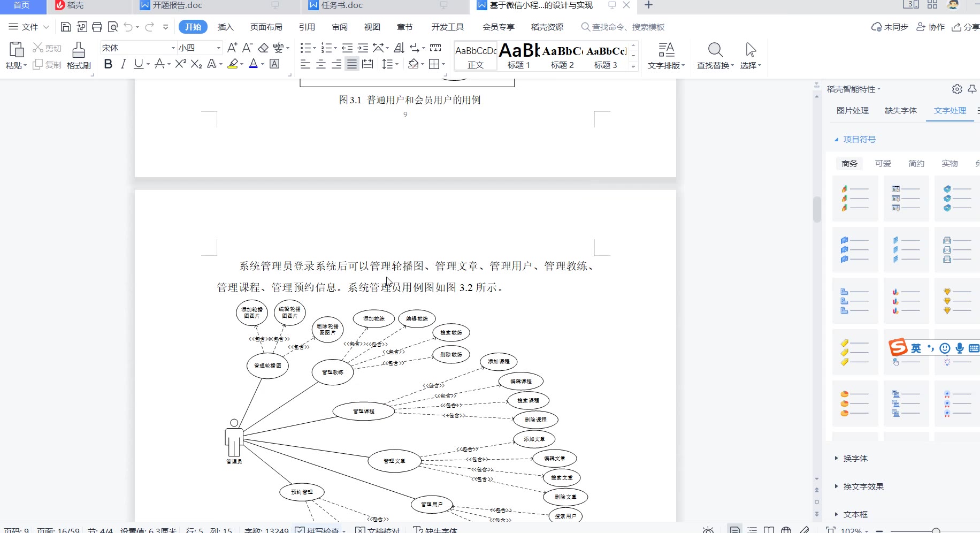Viewport: 980px width, 533px height.
Task: Open the 缺失字体 panel tab
Action: click(901, 111)
